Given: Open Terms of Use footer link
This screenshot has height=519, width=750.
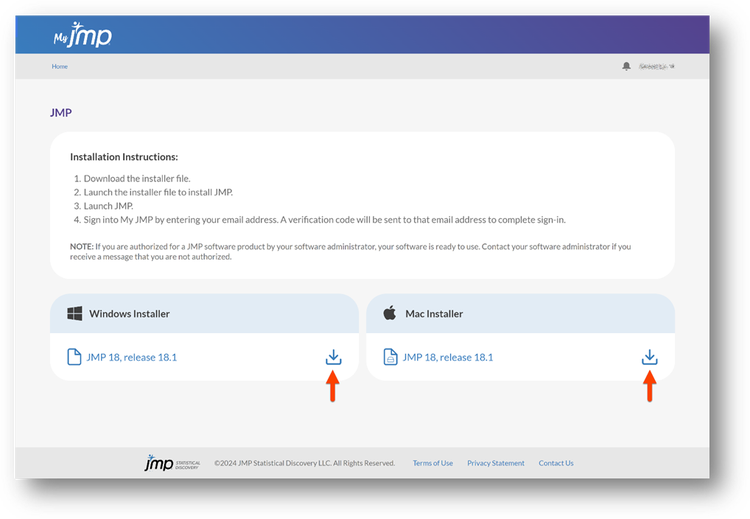Looking at the screenshot, I should (433, 463).
